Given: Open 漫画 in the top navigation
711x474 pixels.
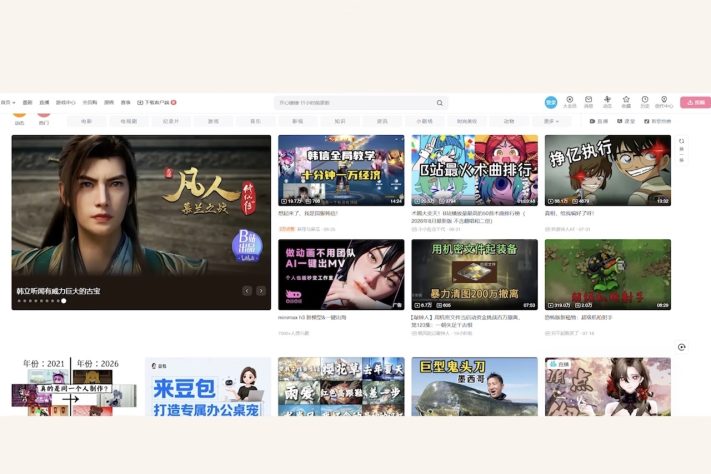Looking at the screenshot, I should [109, 103].
